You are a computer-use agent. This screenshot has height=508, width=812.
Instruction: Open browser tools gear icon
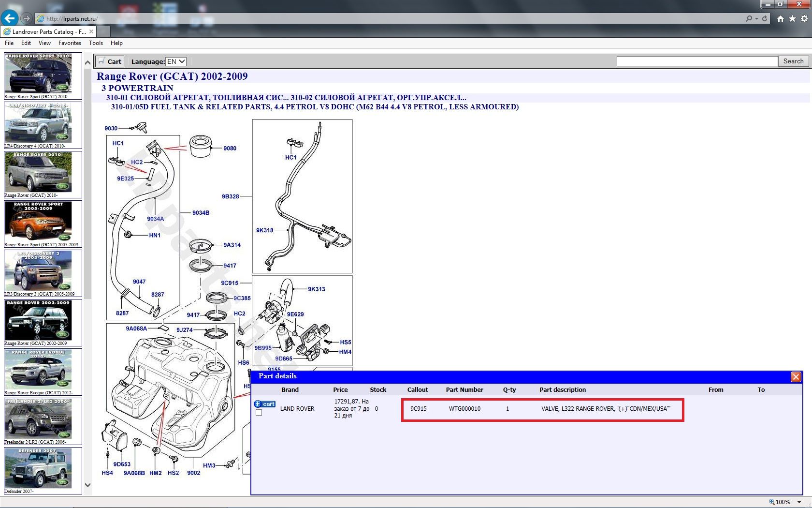[x=804, y=18]
